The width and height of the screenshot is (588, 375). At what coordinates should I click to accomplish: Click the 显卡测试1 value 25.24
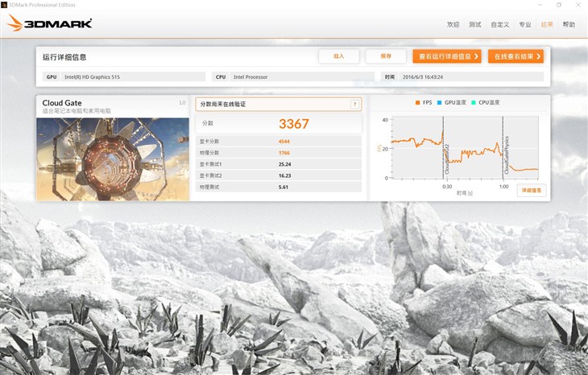coord(284,164)
